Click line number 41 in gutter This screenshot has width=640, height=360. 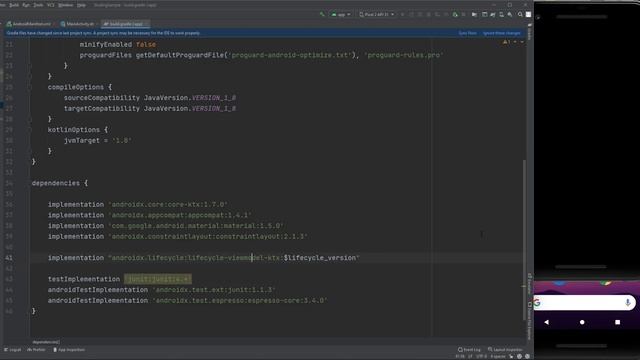[9, 258]
